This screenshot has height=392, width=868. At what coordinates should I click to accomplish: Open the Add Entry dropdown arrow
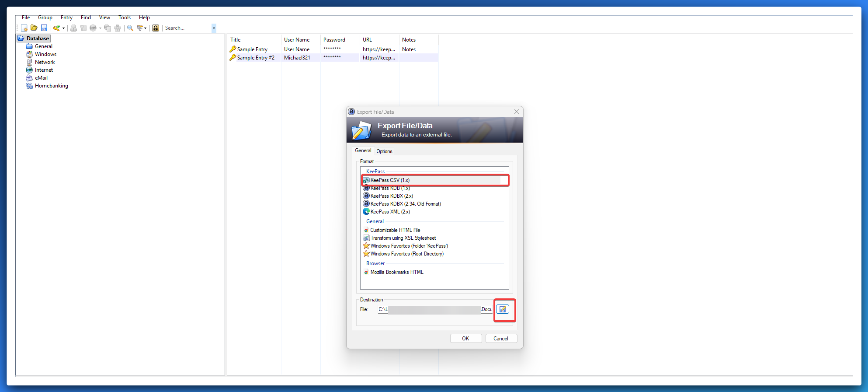64,28
